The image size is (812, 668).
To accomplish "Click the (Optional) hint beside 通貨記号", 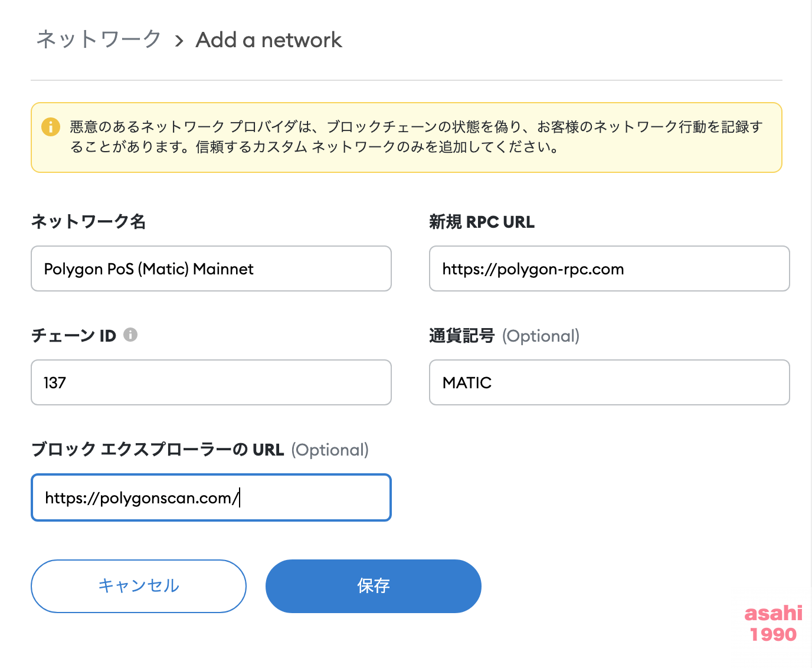I will click(541, 336).
